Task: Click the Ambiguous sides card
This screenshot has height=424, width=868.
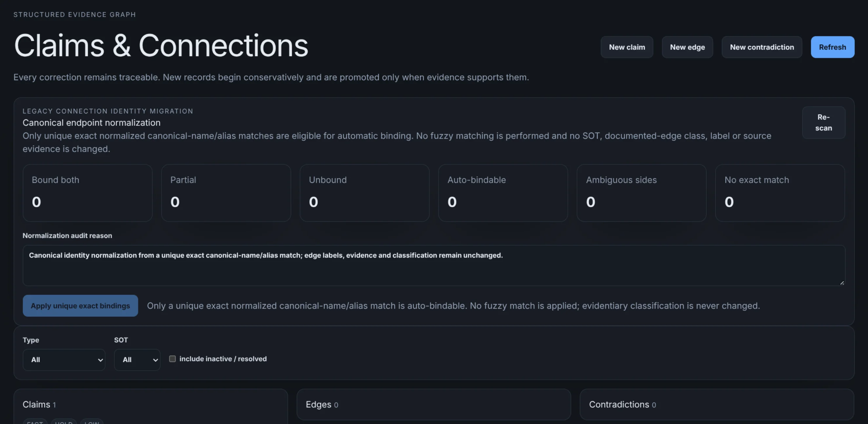Action: (x=642, y=193)
